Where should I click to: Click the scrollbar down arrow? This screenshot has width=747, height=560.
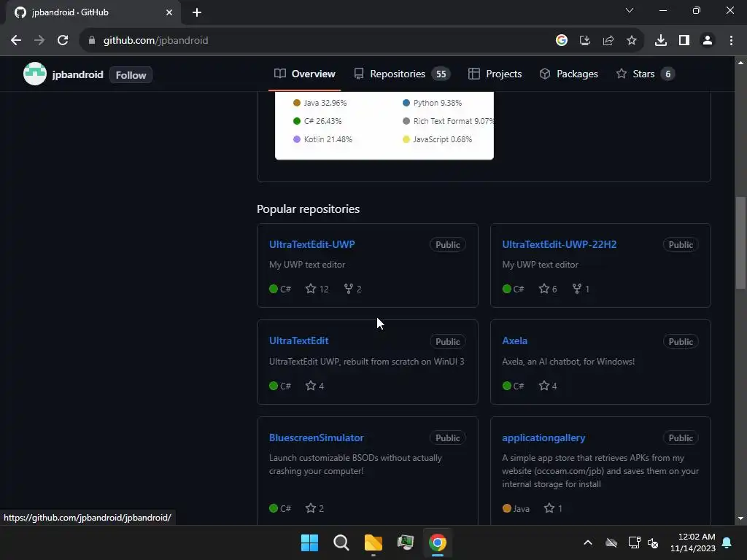point(740,518)
